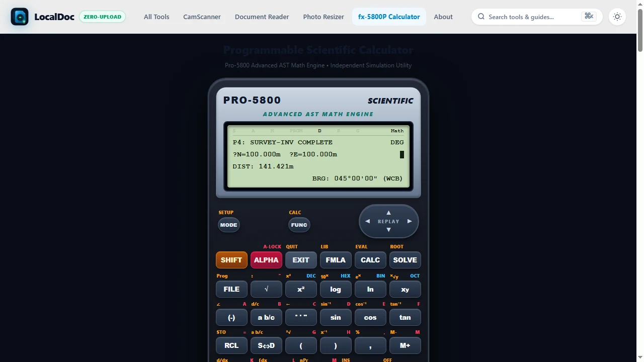Tap the M+ memory add key

coord(405,345)
